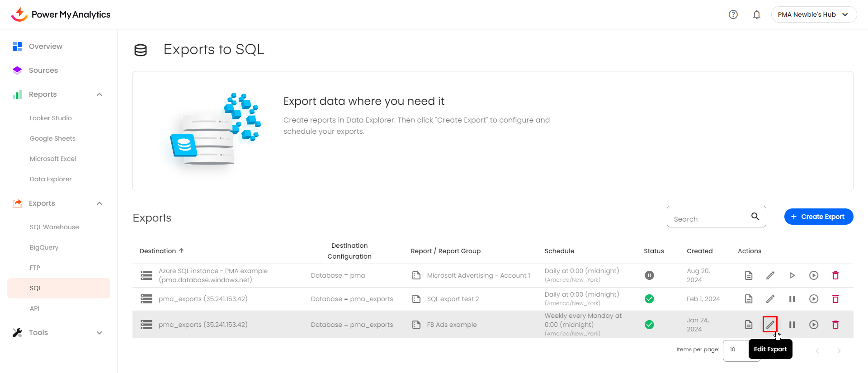Expand the Tools sidebar section
The height and width of the screenshot is (373, 868).
(x=99, y=333)
